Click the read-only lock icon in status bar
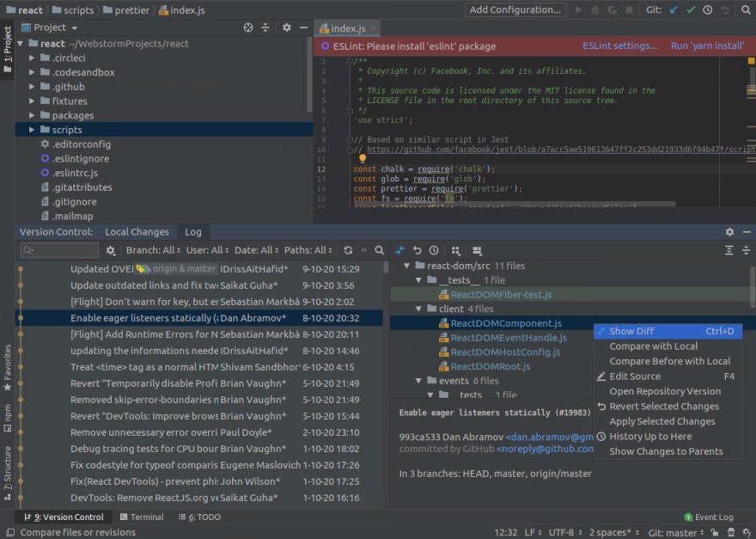The image size is (756, 539). [715, 532]
